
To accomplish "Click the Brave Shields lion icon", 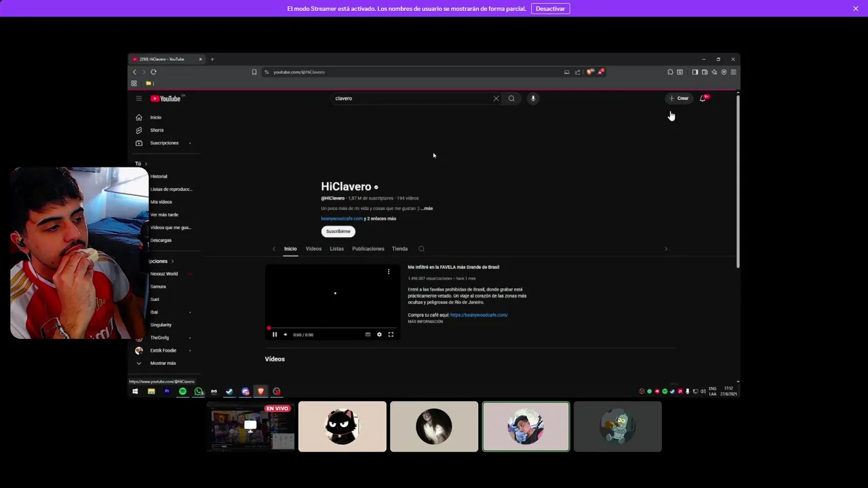I will click(x=590, y=72).
